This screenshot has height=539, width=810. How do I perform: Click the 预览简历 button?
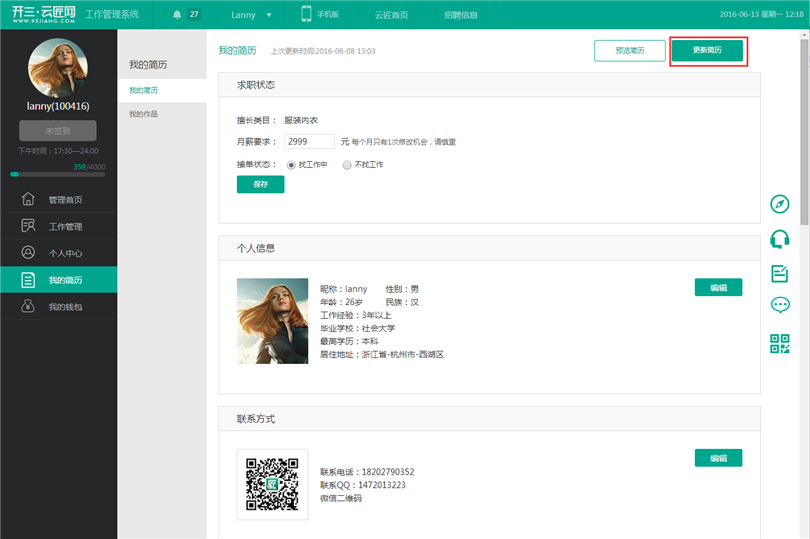pyautogui.click(x=630, y=51)
